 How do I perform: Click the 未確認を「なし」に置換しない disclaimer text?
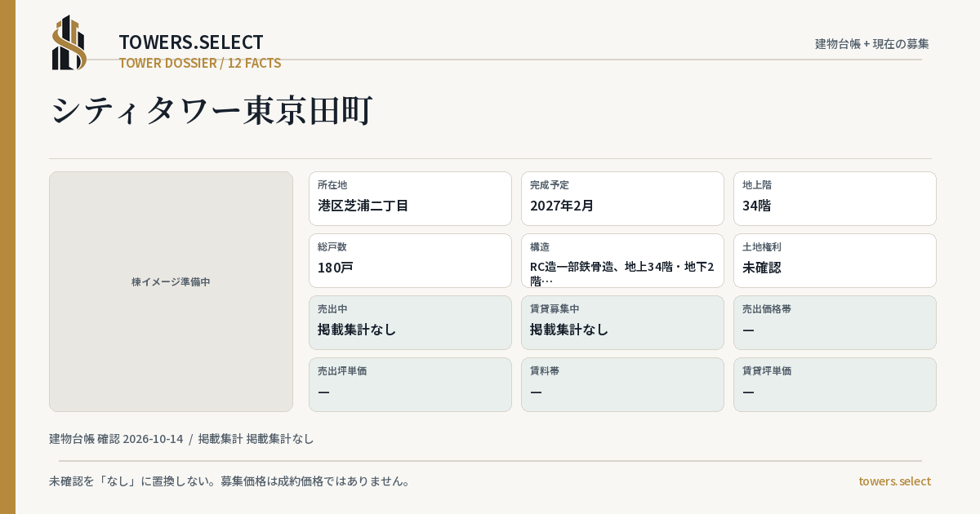pos(229,481)
